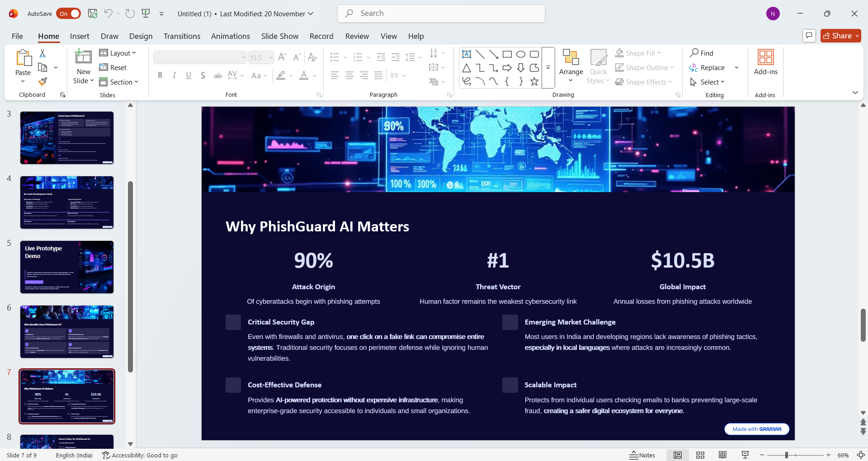Click Decrease Font Size icon
Screen dimensions: 868x461
point(297,57)
